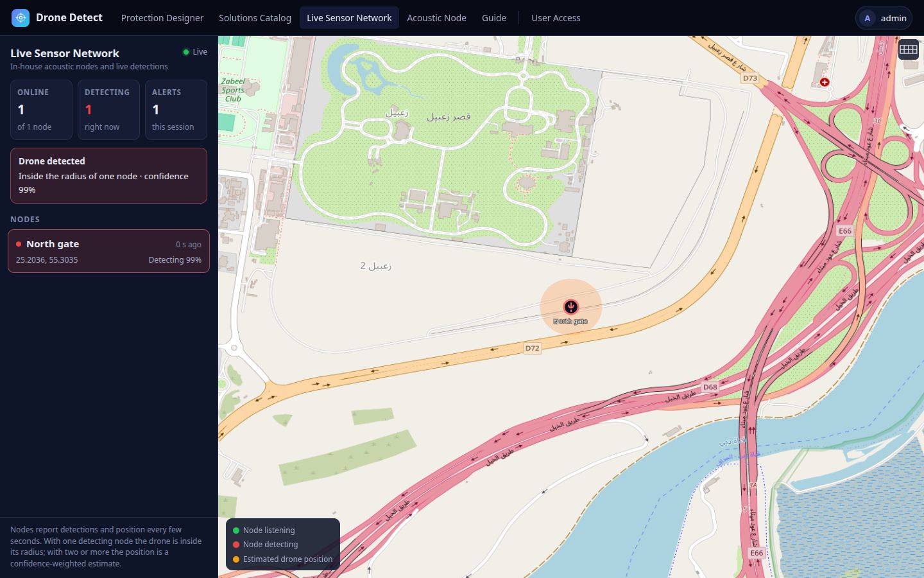Toggle the map grid layer button
This screenshot has height=578, width=924.
(909, 49)
